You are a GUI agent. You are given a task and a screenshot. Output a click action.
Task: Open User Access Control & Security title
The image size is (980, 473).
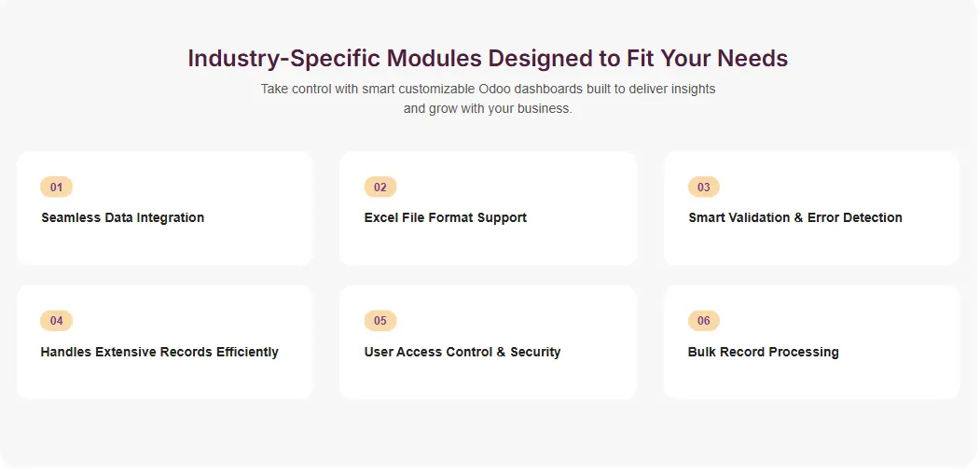pyautogui.click(x=462, y=352)
